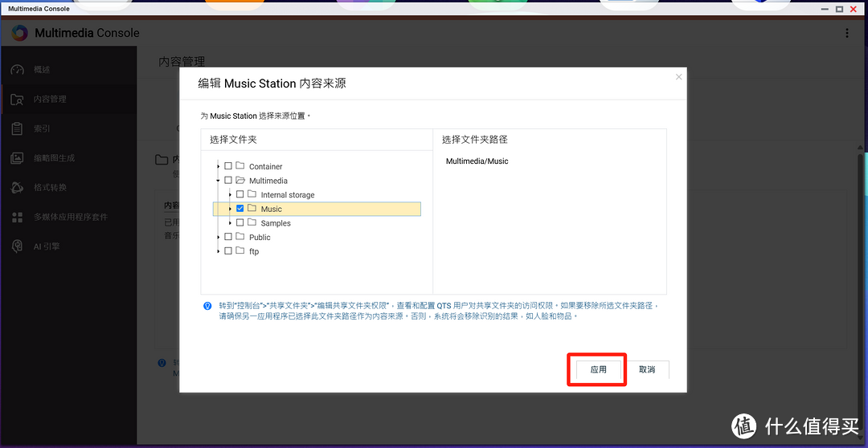Screen dimensions: 868x448
Task: Click the 选择文件夹 column header
Action: 233,140
